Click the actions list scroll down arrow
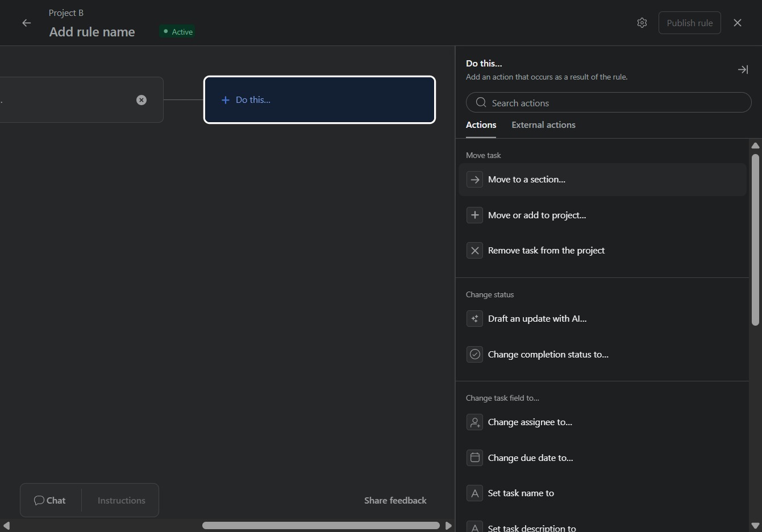 coord(755,526)
